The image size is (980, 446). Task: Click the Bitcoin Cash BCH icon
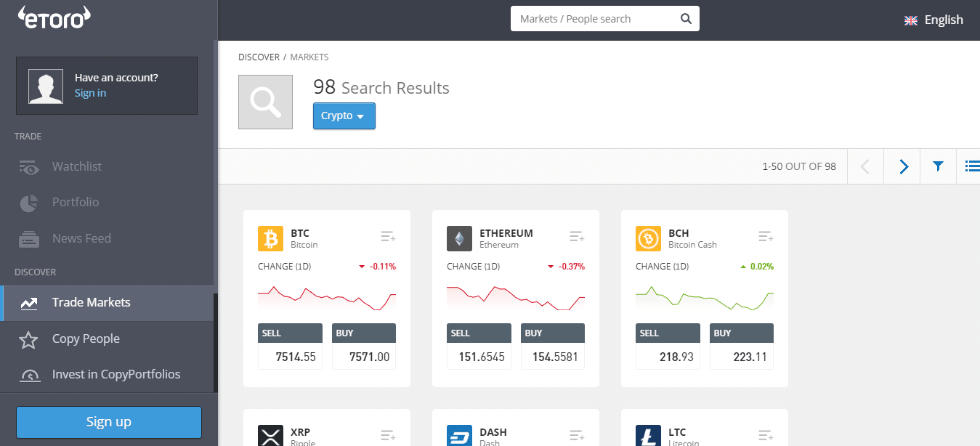tap(648, 238)
